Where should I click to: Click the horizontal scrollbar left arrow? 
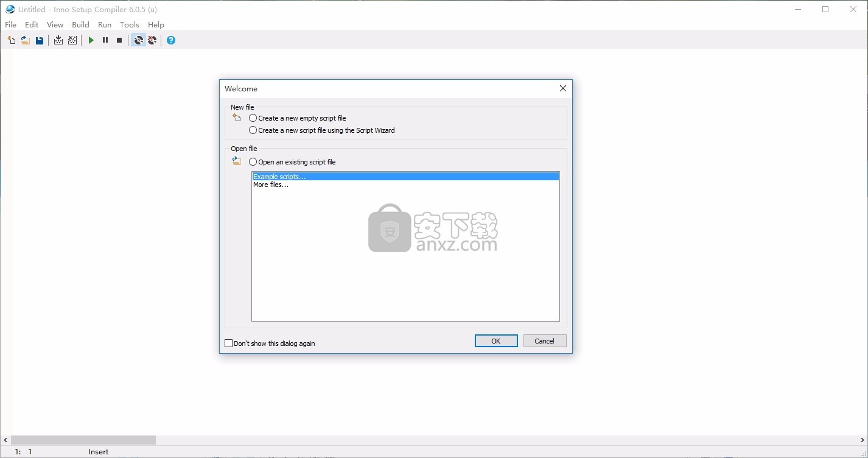5,440
